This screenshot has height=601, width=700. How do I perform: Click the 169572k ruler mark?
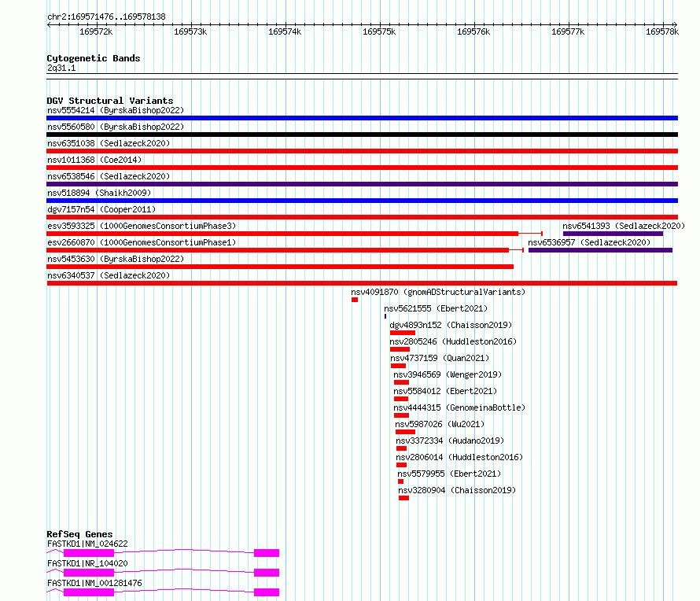click(x=96, y=32)
